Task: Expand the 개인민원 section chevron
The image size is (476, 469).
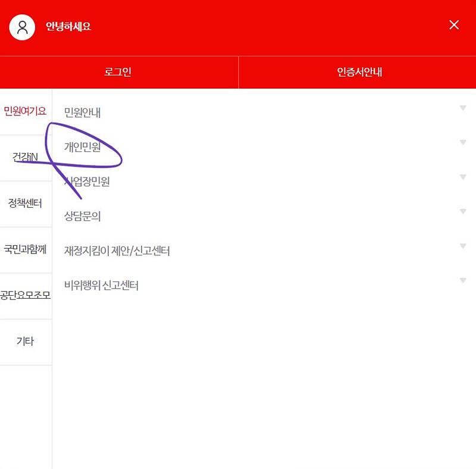Action: [463, 142]
